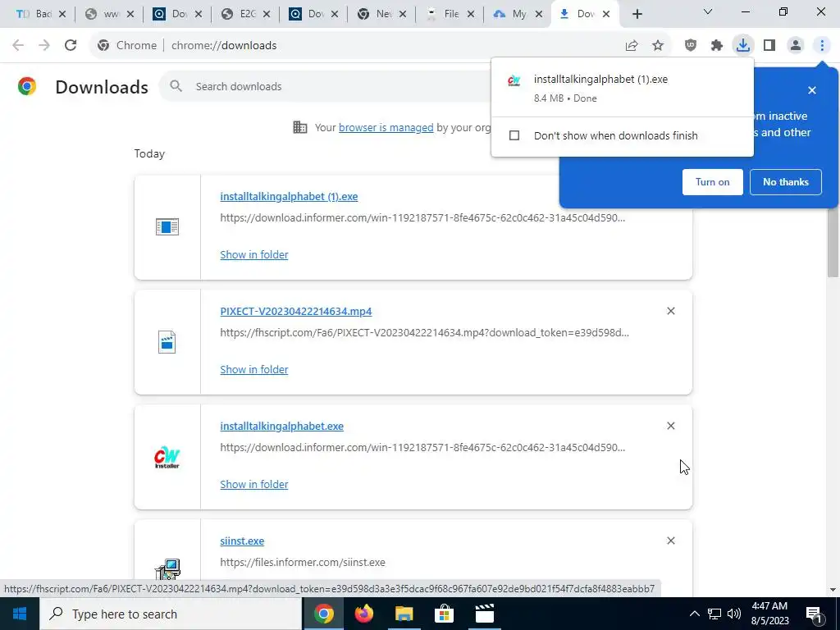Open Extensions puzzle piece menu

[x=717, y=46]
